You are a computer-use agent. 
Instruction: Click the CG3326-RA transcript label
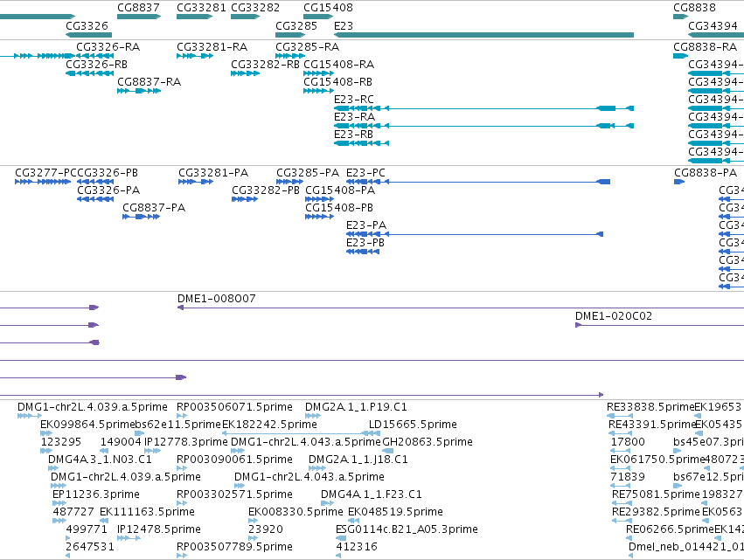pyautogui.click(x=108, y=47)
